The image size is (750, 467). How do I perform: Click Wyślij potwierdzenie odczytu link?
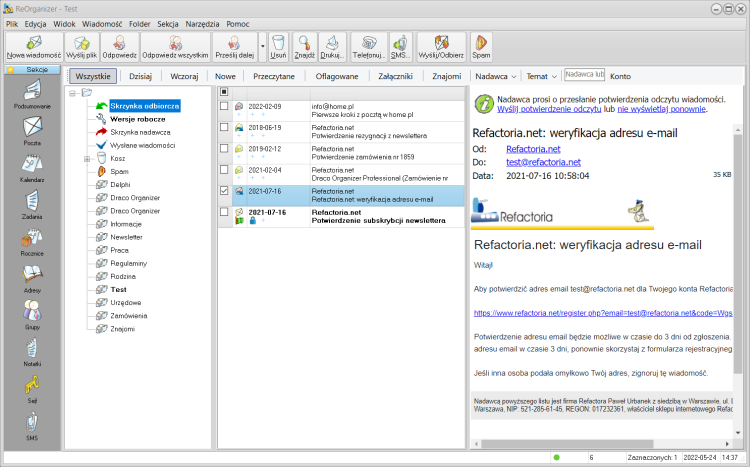549,109
